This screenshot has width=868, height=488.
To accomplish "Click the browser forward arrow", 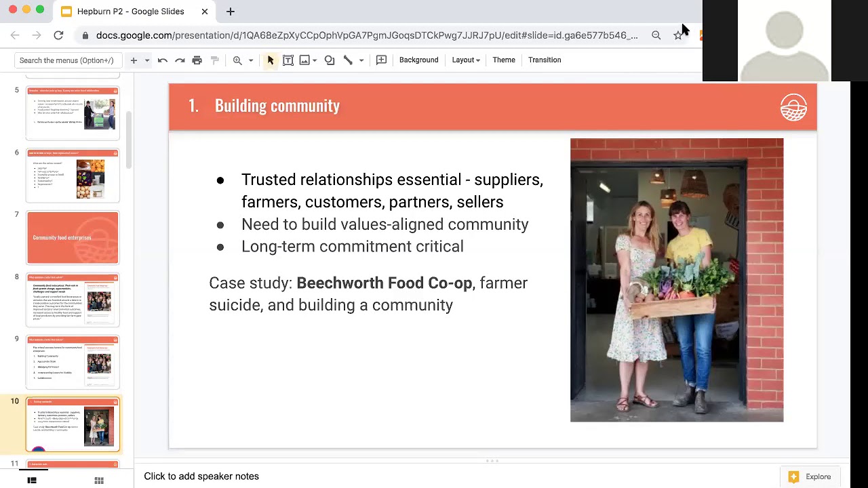I will click(x=37, y=35).
